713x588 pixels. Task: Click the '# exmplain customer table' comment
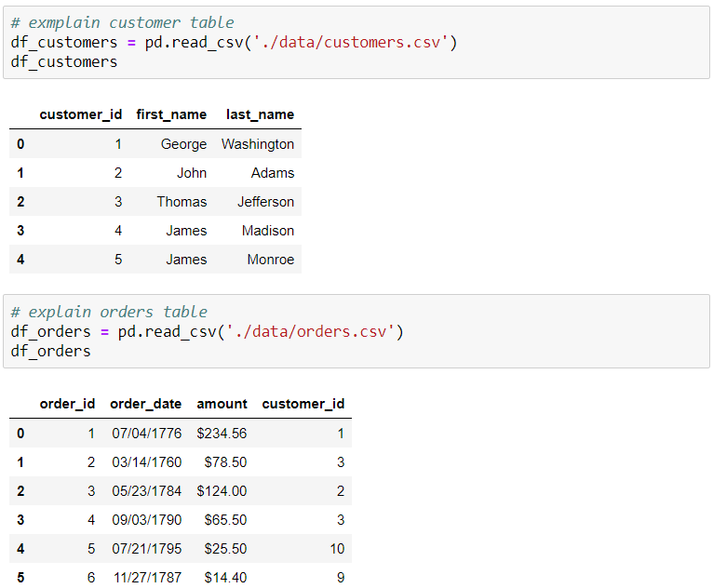[122, 22]
